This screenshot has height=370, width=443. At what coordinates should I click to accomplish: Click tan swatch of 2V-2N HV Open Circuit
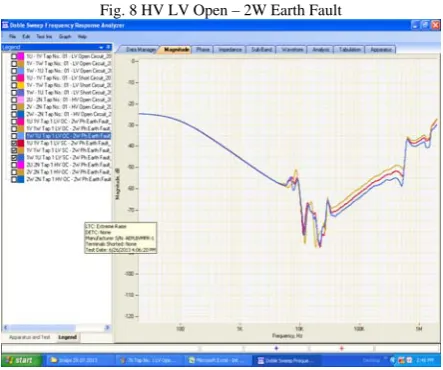pos(21,107)
